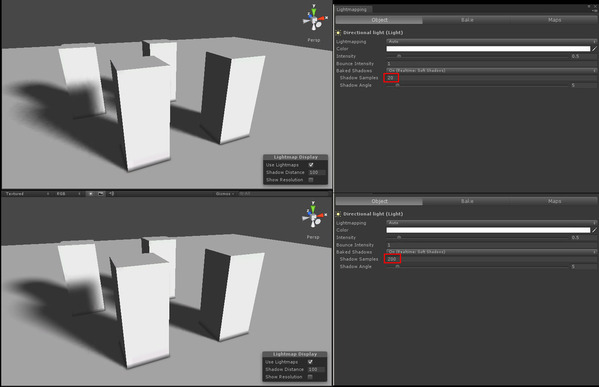Toggle Use Lightmaps in top scene view
The height and width of the screenshot is (387, 599).
click(311, 165)
